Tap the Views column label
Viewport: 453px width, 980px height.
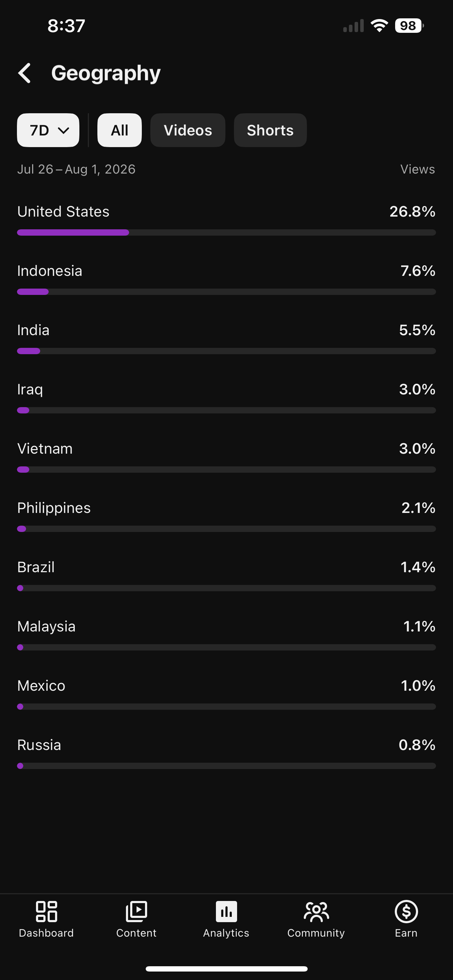(417, 169)
